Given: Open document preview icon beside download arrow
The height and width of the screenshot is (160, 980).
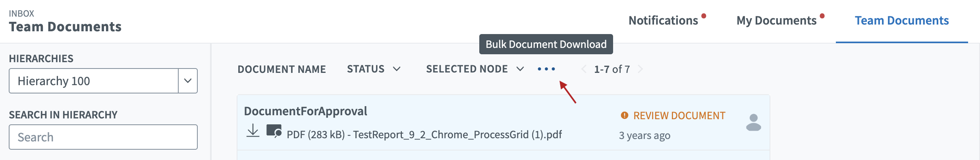Looking at the screenshot, I should [274, 131].
